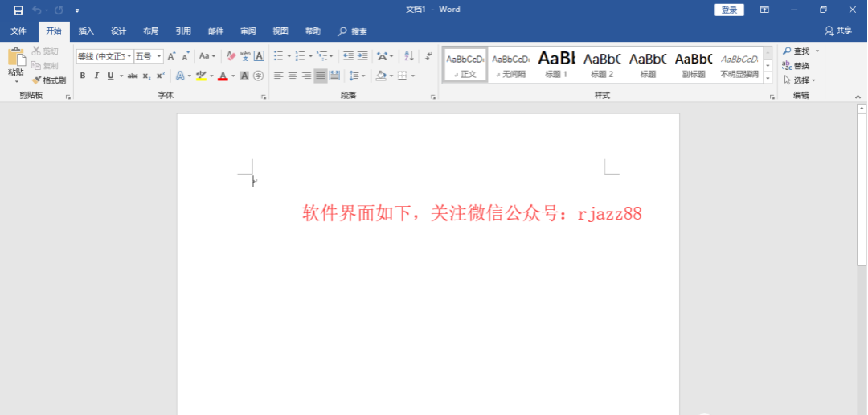Toggle justify alignment
The height and width of the screenshot is (415, 868).
[x=321, y=76]
